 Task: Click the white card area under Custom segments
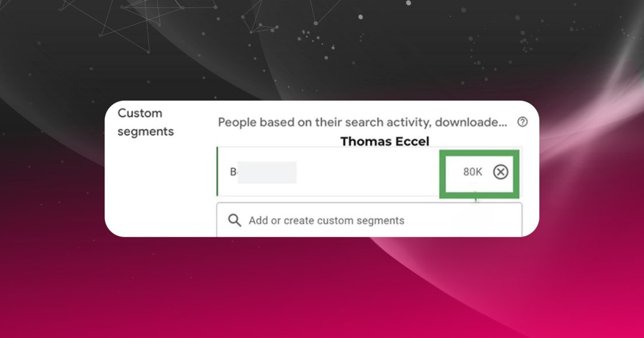click(x=160, y=189)
